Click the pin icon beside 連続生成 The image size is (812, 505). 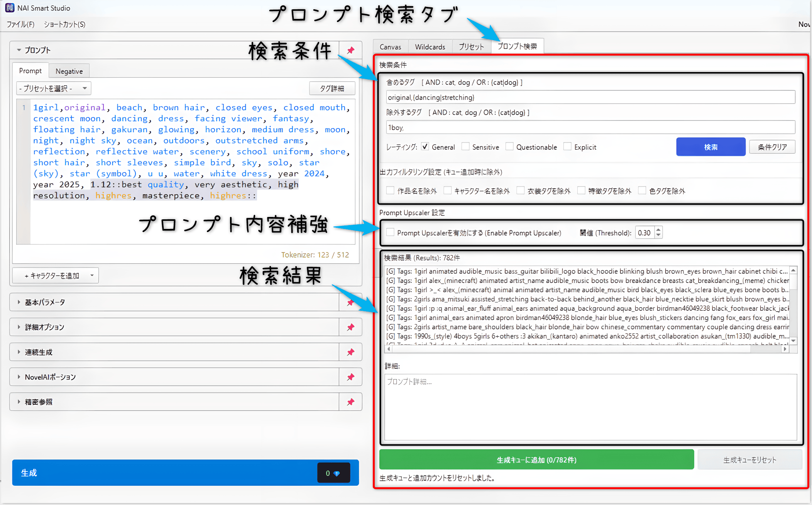[350, 352]
